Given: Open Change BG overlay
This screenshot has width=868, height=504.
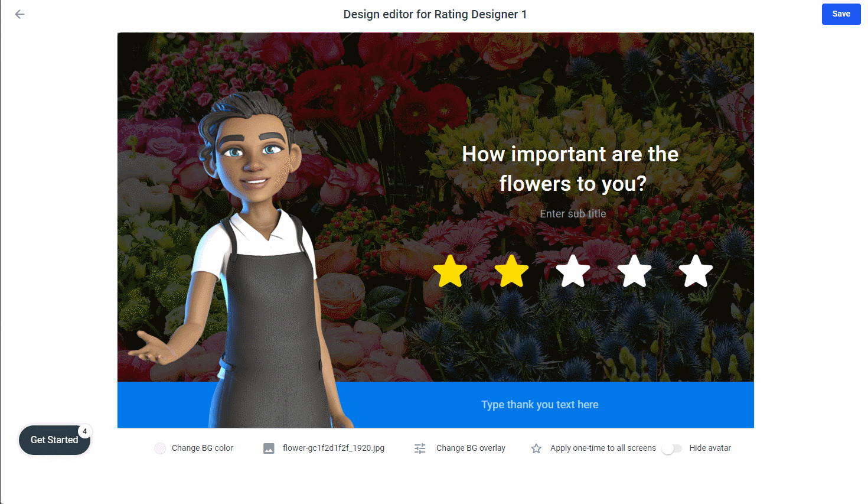Looking at the screenshot, I should tap(471, 448).
